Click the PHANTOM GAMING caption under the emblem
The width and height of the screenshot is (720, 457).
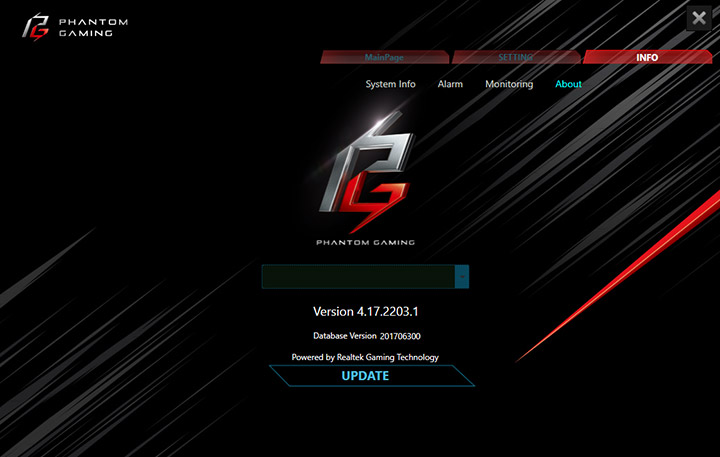[x=366, y=243]
